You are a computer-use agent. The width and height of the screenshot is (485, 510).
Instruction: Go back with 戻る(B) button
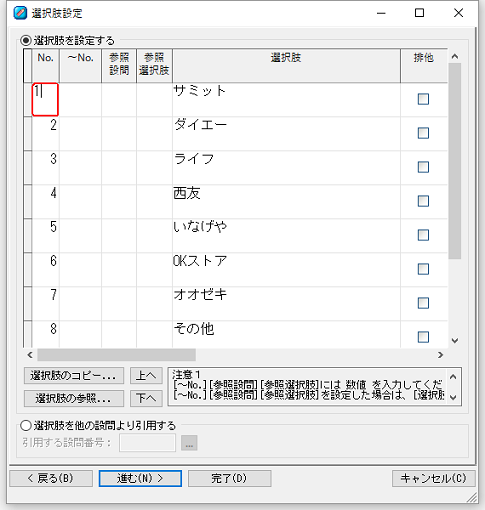click(x=51, y=478)
